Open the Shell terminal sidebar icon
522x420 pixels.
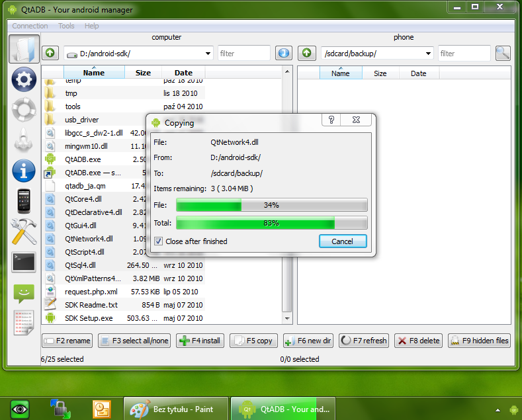click(24, 262)
